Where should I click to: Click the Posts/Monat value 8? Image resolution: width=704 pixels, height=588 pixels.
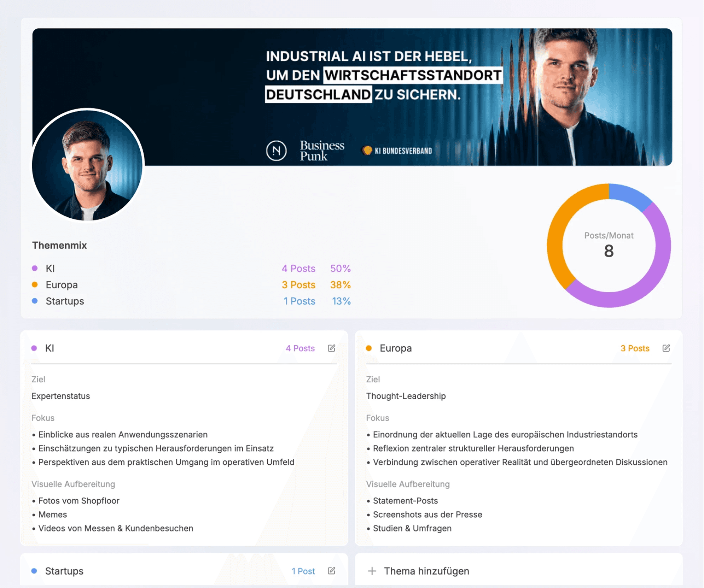609,251
